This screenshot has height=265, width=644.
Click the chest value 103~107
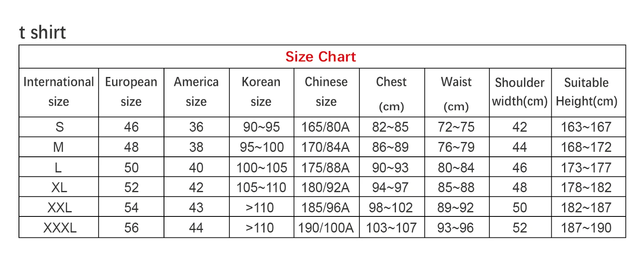pyautogui.click(x=391, y=228)
